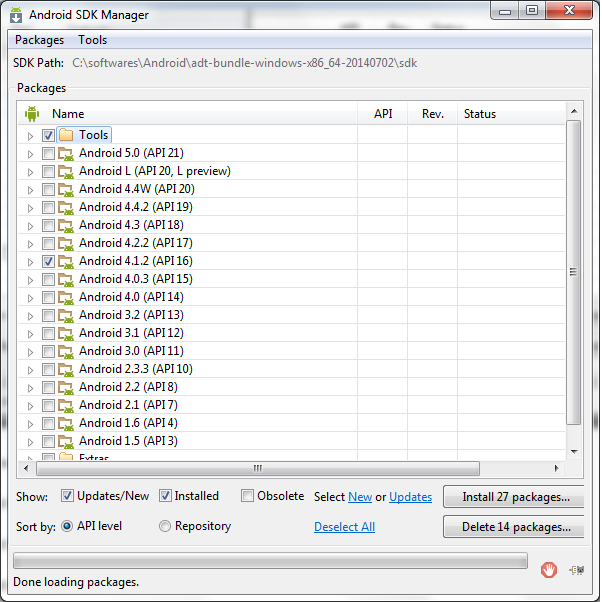Click the Android 3.2 folder icon
602x602 pixels.
66,315
